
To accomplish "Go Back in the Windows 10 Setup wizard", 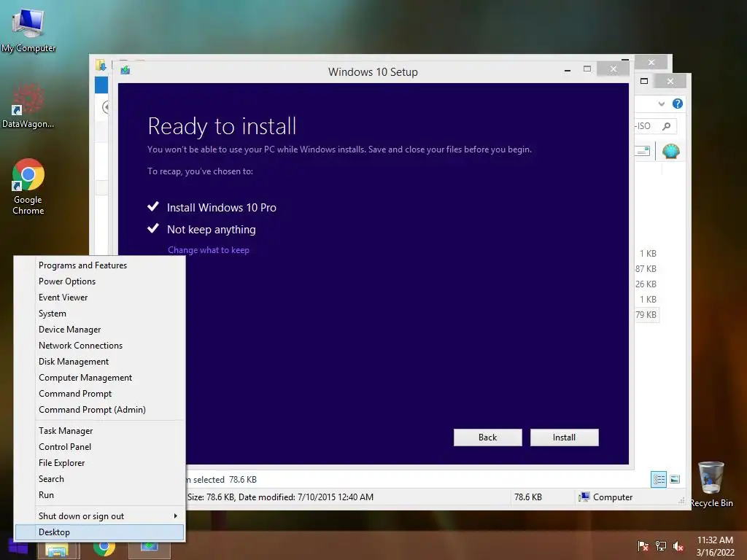I will coord(487,437).
